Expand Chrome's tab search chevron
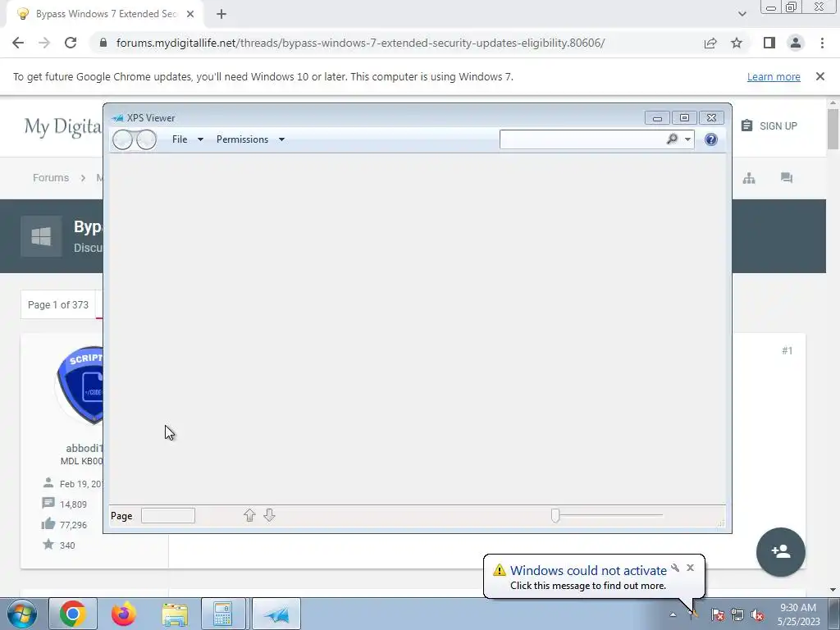Image resolution: width=840 pixels, height=630 pixels. (742, 14)
